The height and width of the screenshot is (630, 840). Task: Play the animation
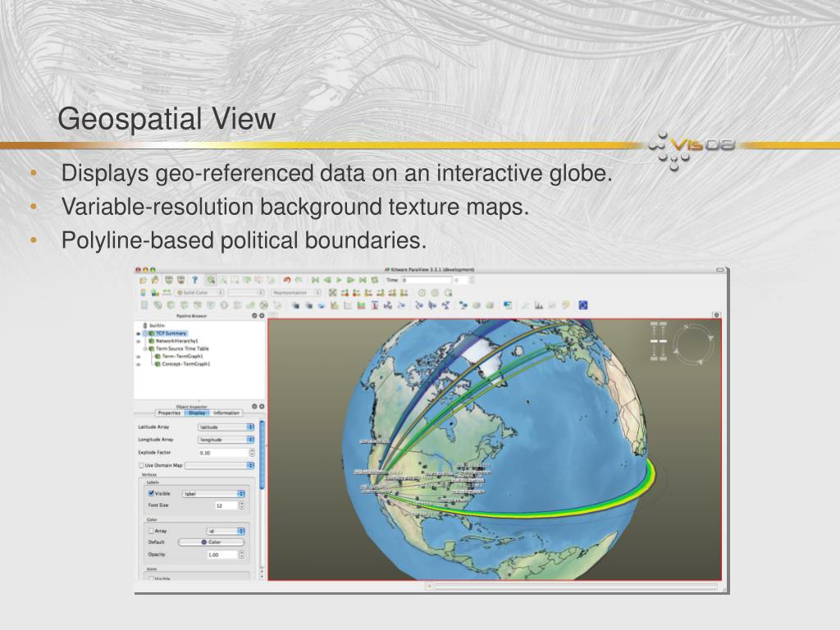(x=339, y=281)
